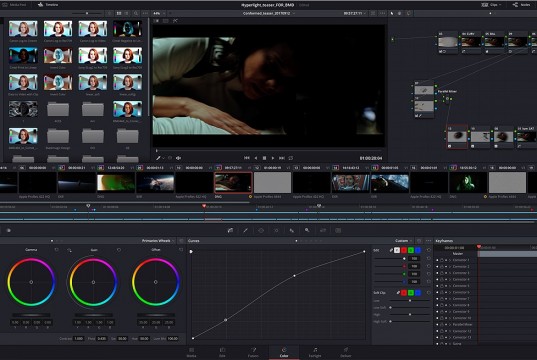Pick white point next to Gain wheel
537x360 pixels.
(70, 250)
